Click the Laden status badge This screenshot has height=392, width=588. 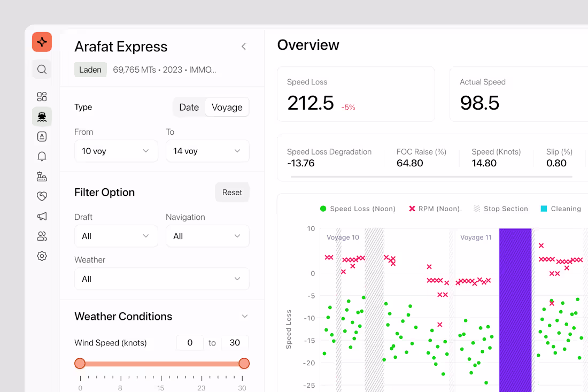coord(90,70)
